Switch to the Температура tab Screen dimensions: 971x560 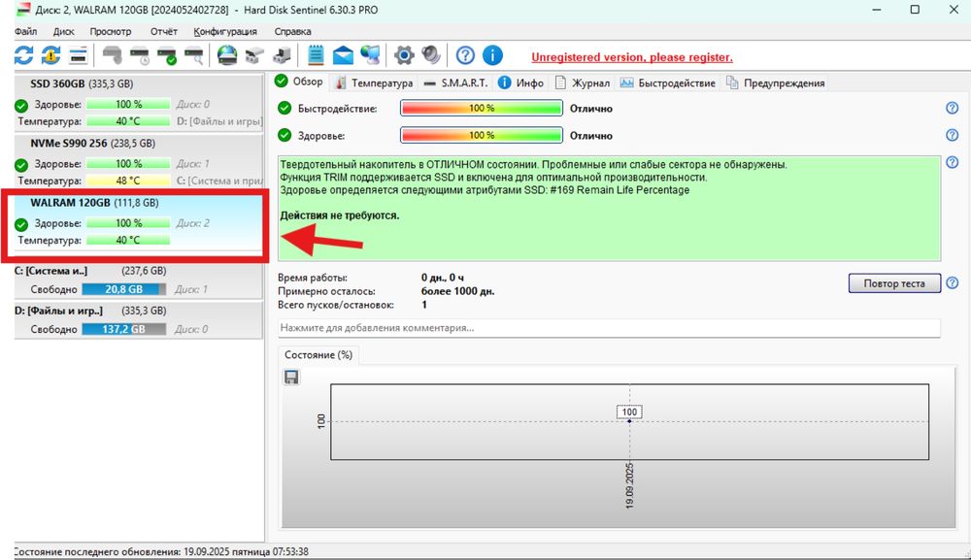(x=374, y=82)
